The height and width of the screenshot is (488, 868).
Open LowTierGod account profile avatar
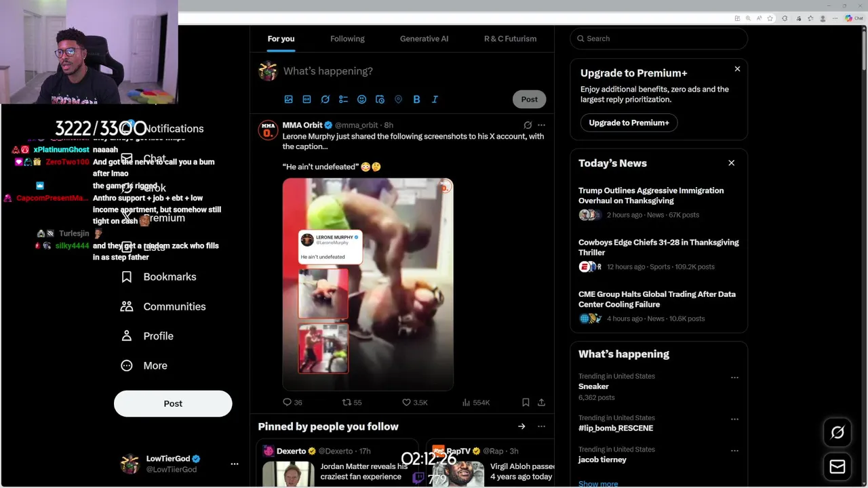[x=130, y=464]
